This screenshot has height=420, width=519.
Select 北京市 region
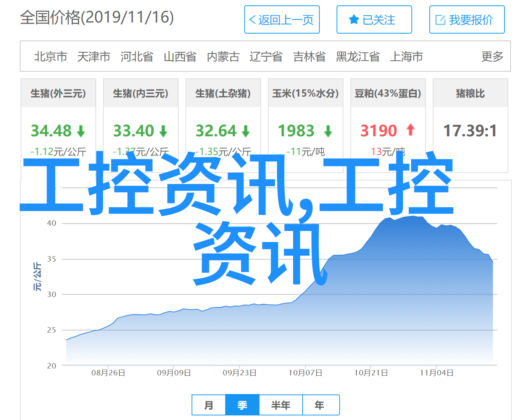coord(51,57)
